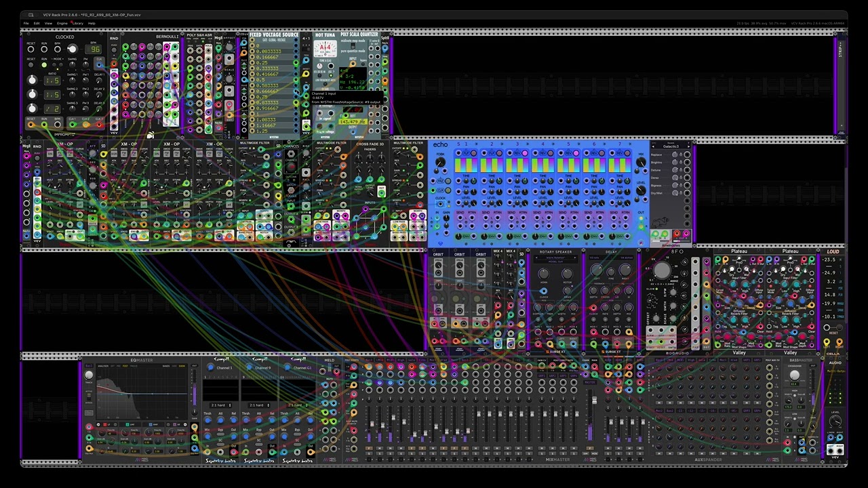
Task: Click the Dry/Wet knob on Galactic3
Action: [x=675, y=192]
